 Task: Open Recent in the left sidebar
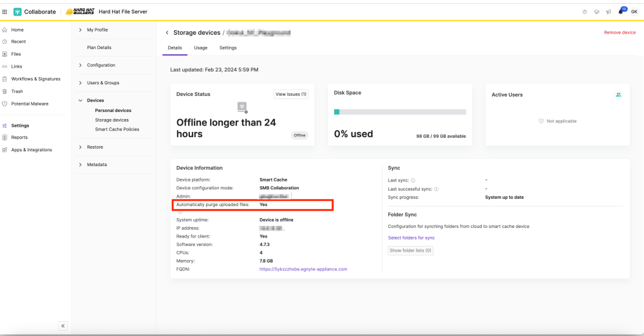(19, 41)
